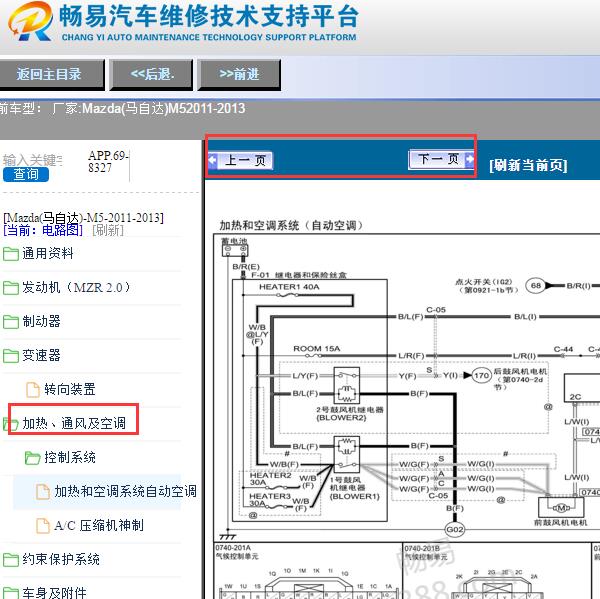Click ROOM 15A fuse label
The image size is (600, 599).
[x=316, y=349]
